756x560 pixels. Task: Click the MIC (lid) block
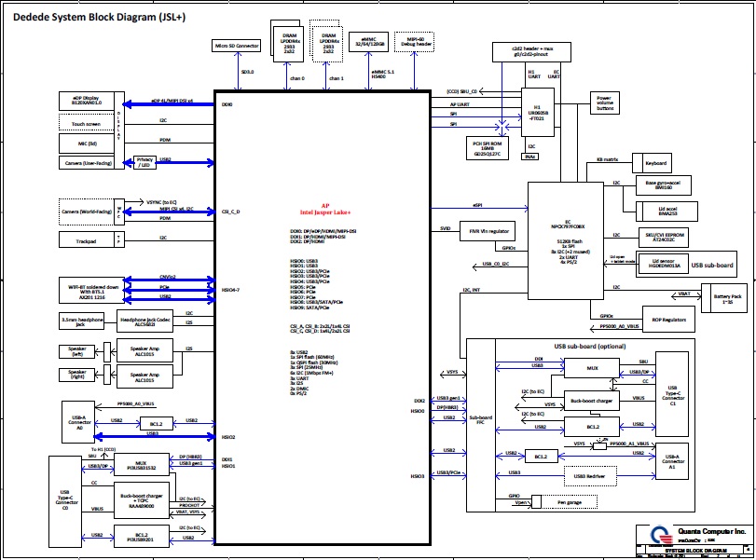point(87,143)
